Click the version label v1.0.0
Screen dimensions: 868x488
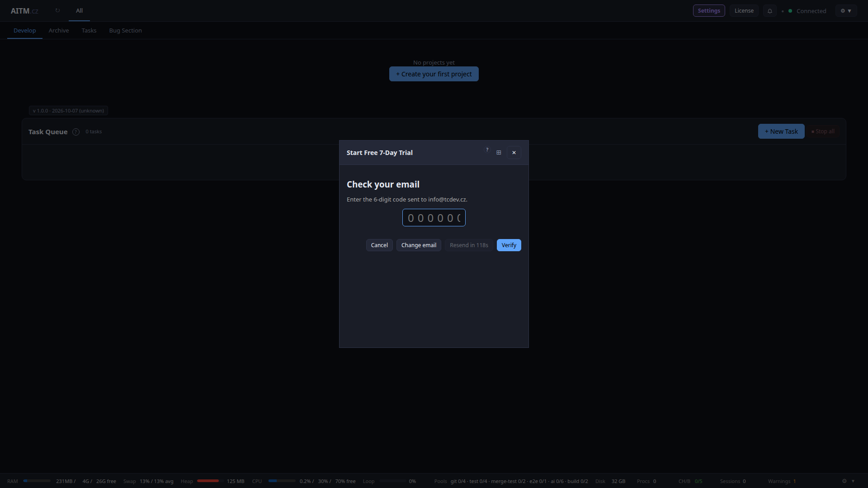[x=68, y=111]
